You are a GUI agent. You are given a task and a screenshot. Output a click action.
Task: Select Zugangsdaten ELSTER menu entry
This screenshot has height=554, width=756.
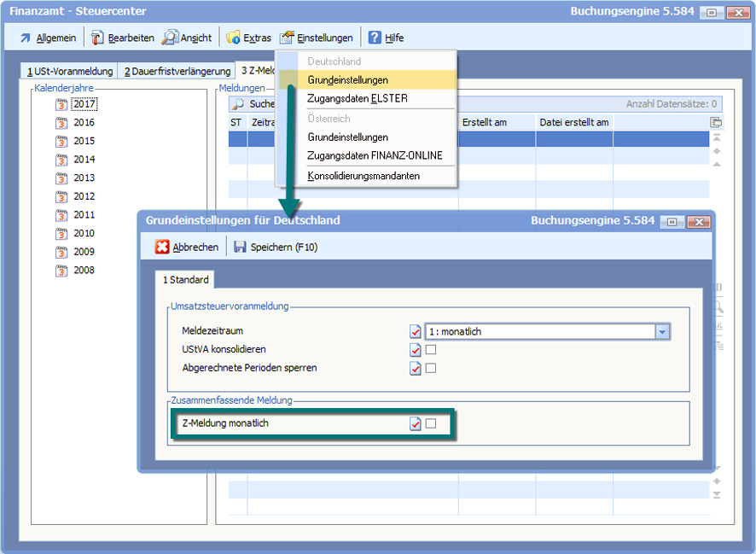358,98
